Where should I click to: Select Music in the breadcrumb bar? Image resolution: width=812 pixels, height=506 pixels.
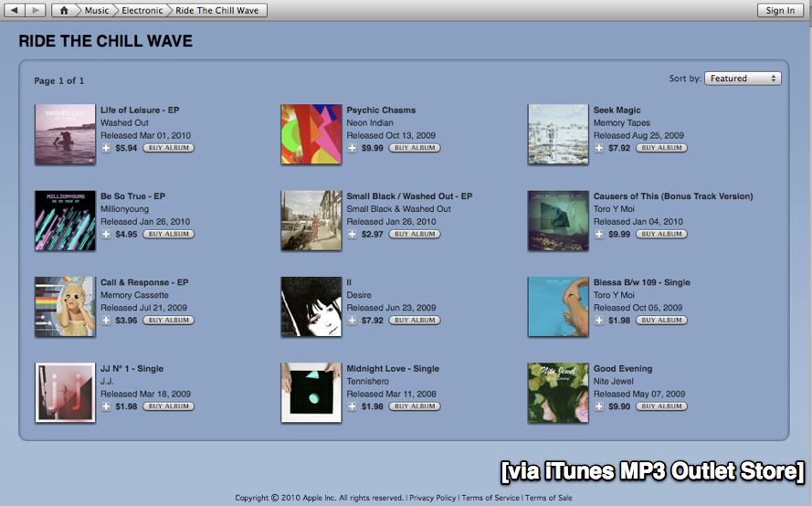[96, 10]
